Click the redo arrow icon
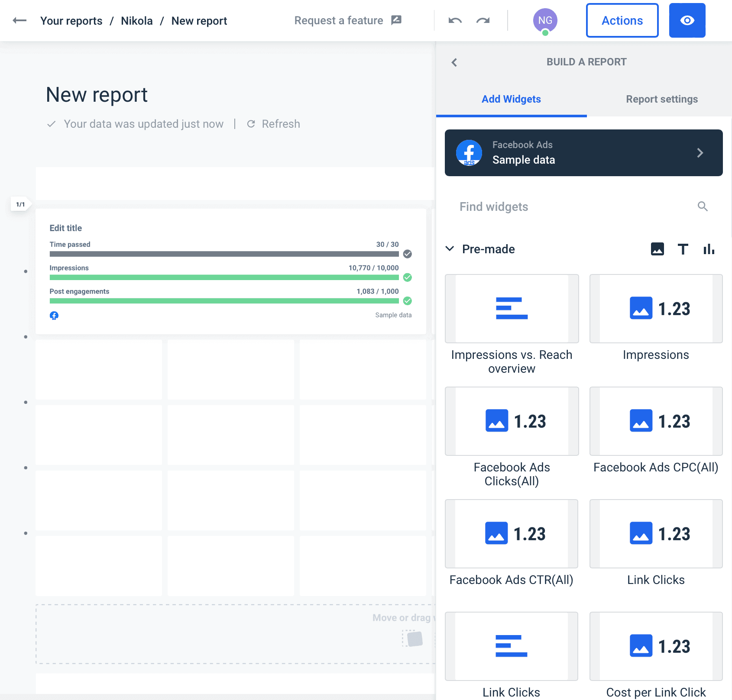 pyautogui.click(x=483, y=20)
